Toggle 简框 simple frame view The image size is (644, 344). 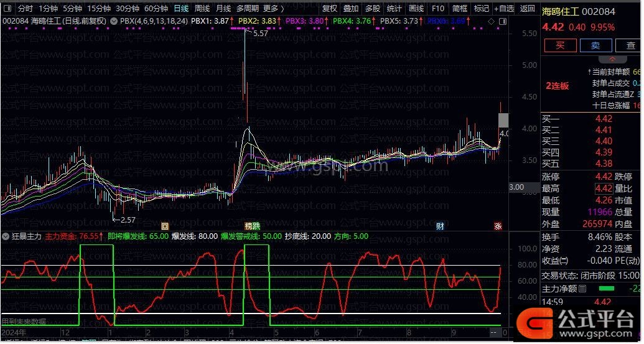(x=460, y=9)
